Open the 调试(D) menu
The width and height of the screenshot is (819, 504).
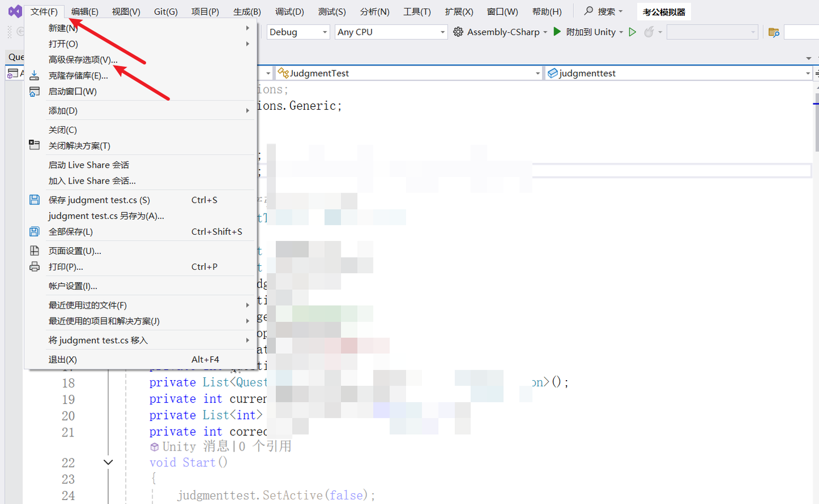coord(289,12)
